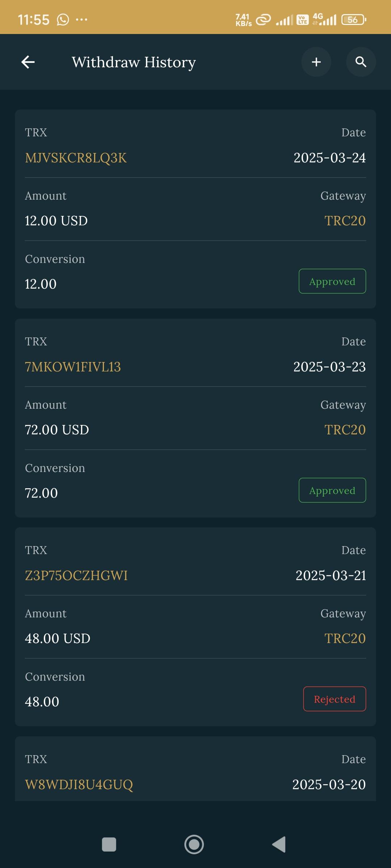Tap the WhatsApp notification icon
The width and height of the screenshot is (391, 868).
(x=63, y=20)
